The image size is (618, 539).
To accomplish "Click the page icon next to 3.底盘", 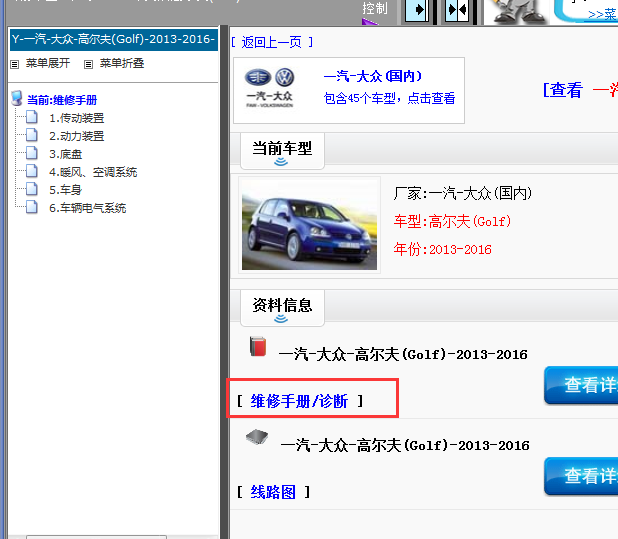I will click(x=32, y=153).
